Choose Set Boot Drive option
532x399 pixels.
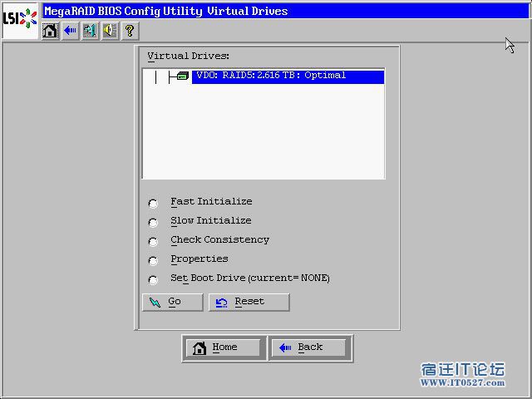(153, 280)
